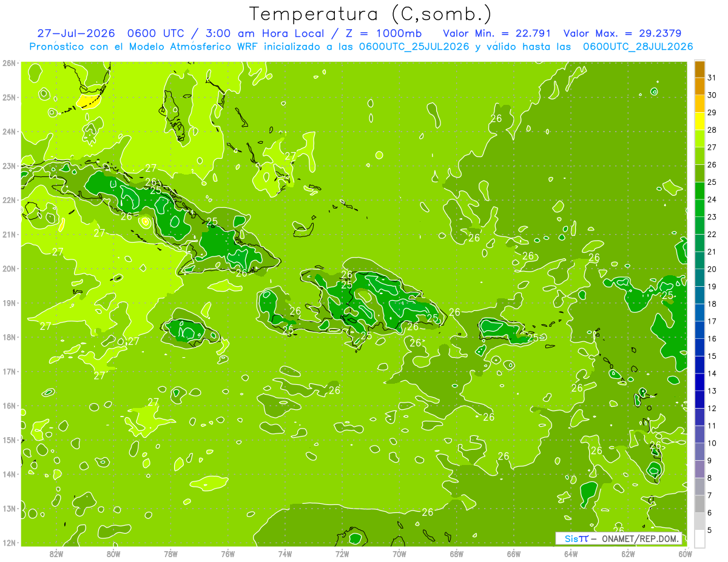Click the blue swatch between 15 and 16
Image resolution: width=728 pixels, height=562 pixels.
coord(699,347)
